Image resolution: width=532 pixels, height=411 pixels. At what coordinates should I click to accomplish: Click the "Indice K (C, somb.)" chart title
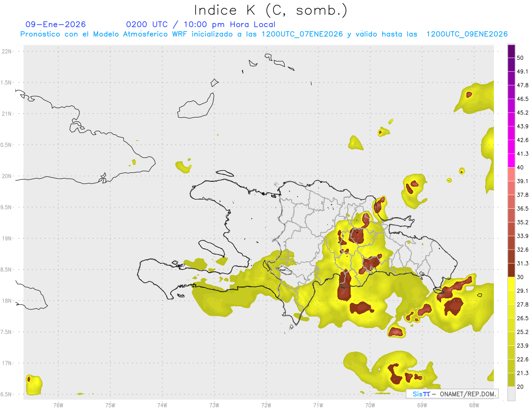click(x=270, y=10)
